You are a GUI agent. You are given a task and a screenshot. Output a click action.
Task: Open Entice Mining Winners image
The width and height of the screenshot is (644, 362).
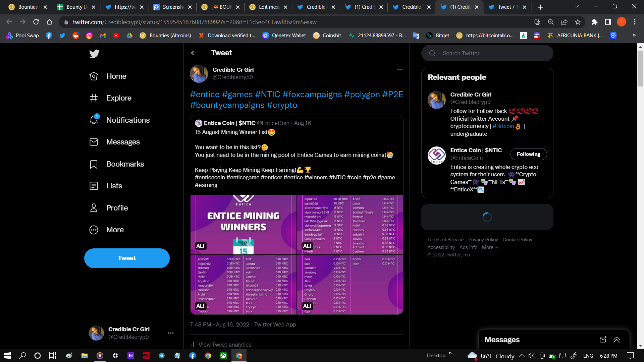click(x=244, y=225)
